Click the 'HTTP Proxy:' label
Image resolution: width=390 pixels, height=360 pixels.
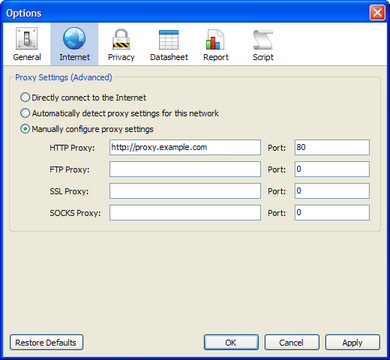[x=72, y=148]
